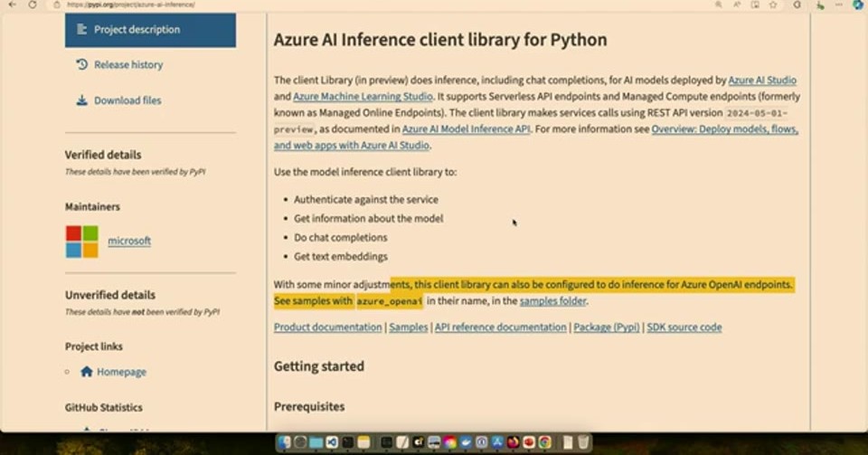Image resolution: width=868 pixels, height=455 pixels.
Task: Open the SDK source code link
Action: 684,327
